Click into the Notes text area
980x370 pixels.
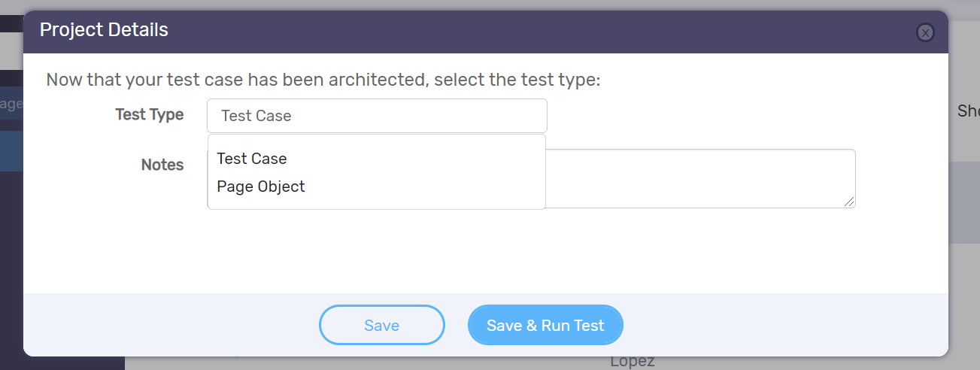[x=699, y=178]
